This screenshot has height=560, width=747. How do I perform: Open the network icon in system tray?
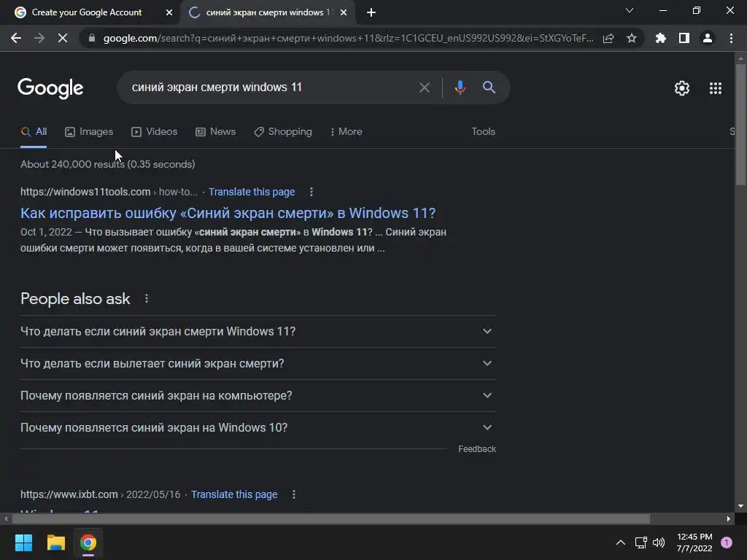[640, 542]
